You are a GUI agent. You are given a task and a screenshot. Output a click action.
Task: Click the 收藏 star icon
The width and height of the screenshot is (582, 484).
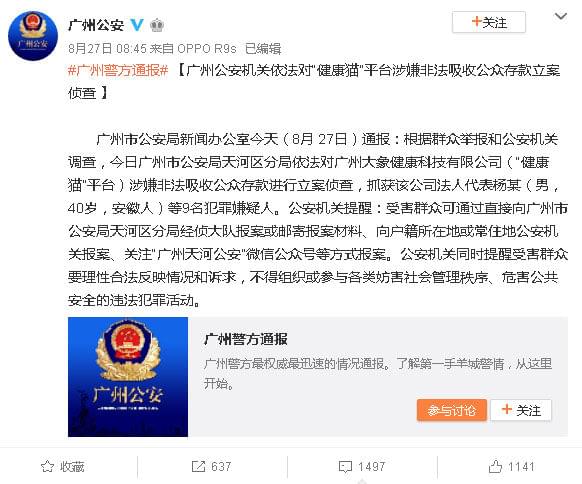[47, 467]
